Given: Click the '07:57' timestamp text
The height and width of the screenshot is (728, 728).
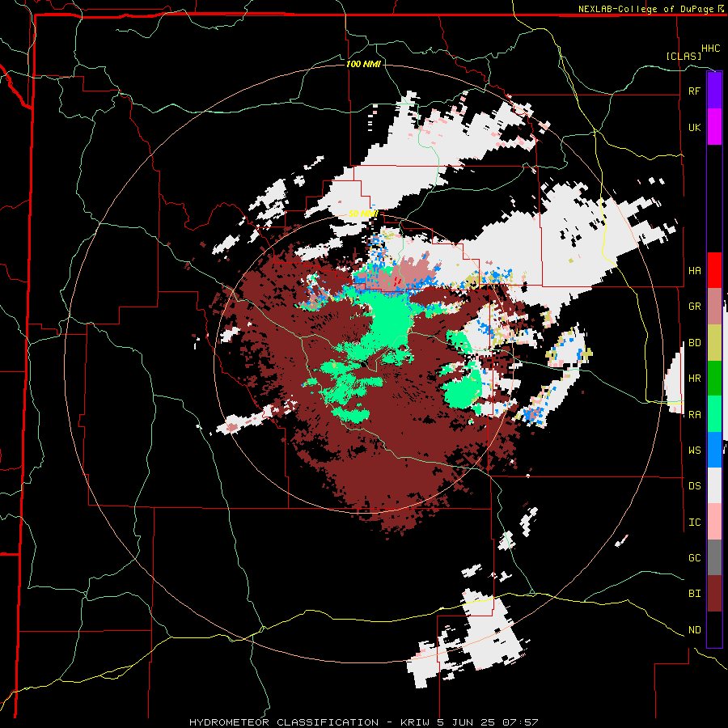Looking at the screenshot, I should tap(519, 722).
